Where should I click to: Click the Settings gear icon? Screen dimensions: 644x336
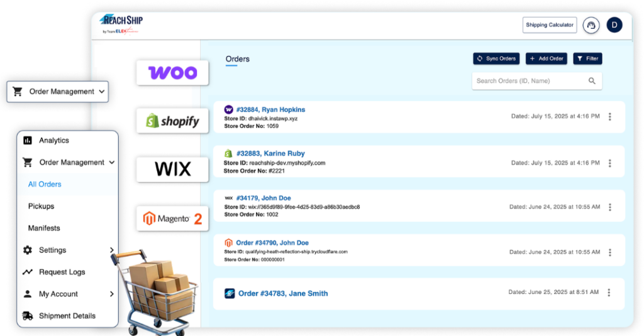(x=28, y=250)
